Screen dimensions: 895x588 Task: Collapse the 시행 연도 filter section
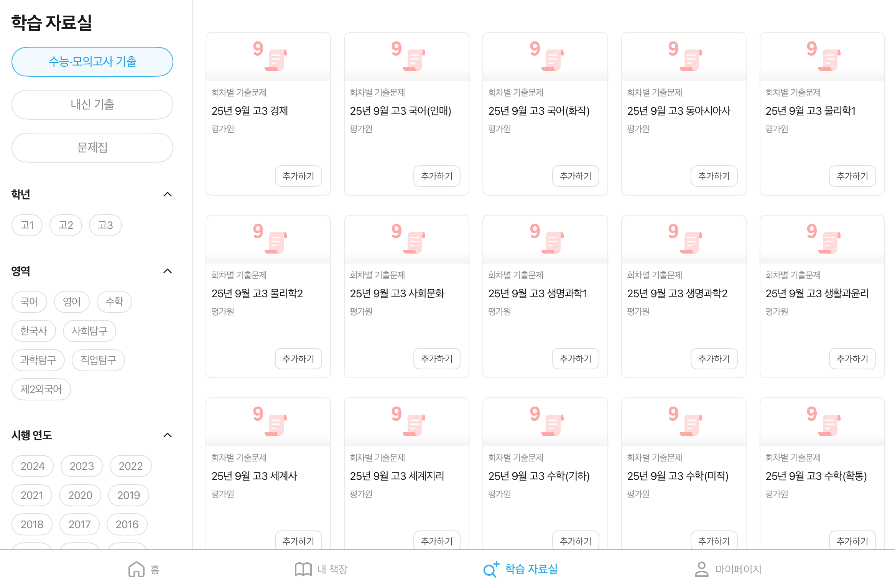pyautogui.click(x=168, y=435)
